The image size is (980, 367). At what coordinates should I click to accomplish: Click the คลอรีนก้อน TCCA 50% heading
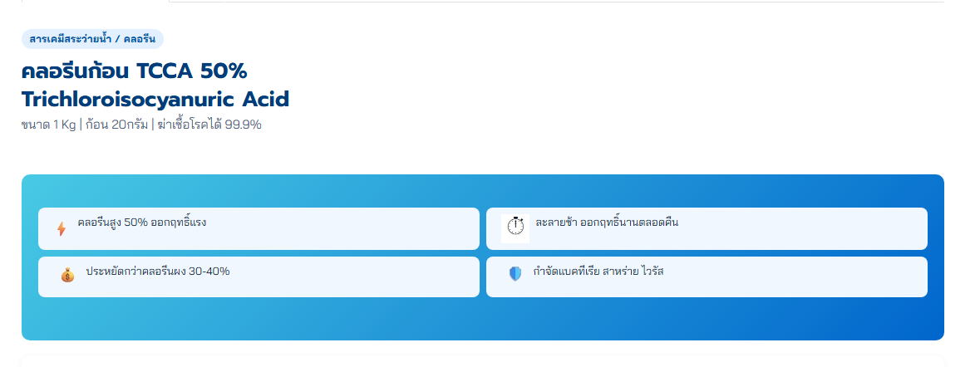tap(135, 71)
